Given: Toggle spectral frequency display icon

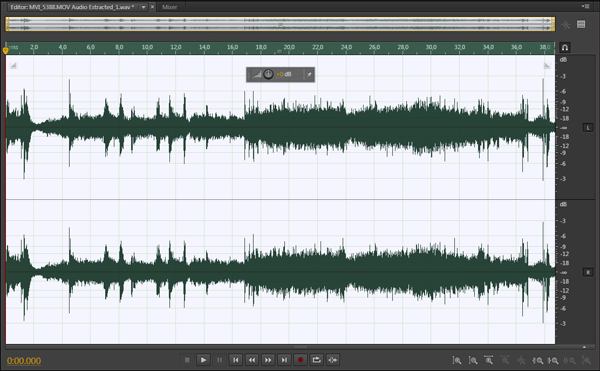Looking at the screenshot, I should click(581, 24).
